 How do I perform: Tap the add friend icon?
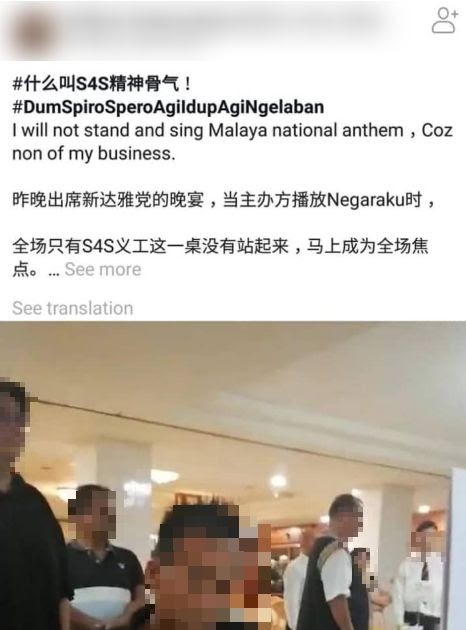tap(444, 20)
